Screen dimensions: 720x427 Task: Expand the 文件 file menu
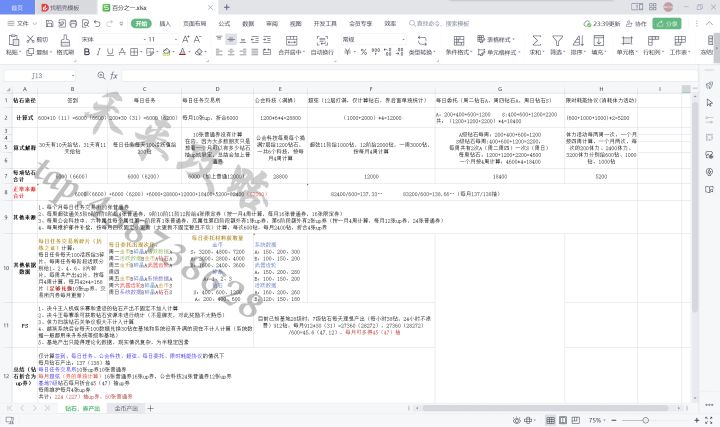(22, 21)
